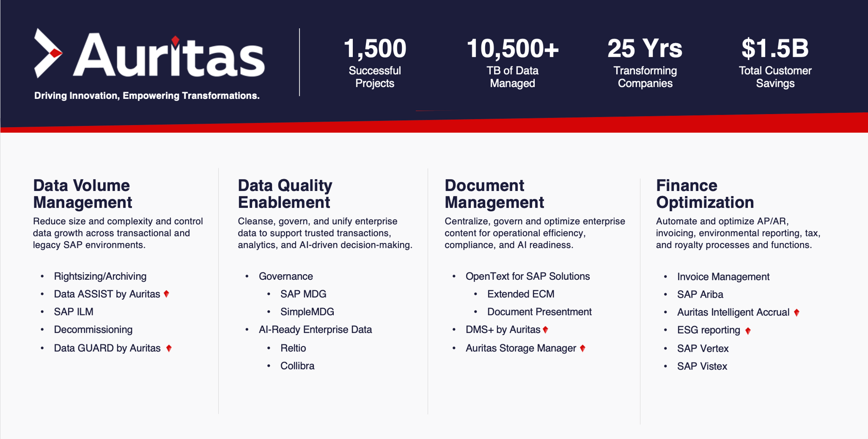Click the 'ESG reporting' text
868x439 pixels.
(709, 330)
